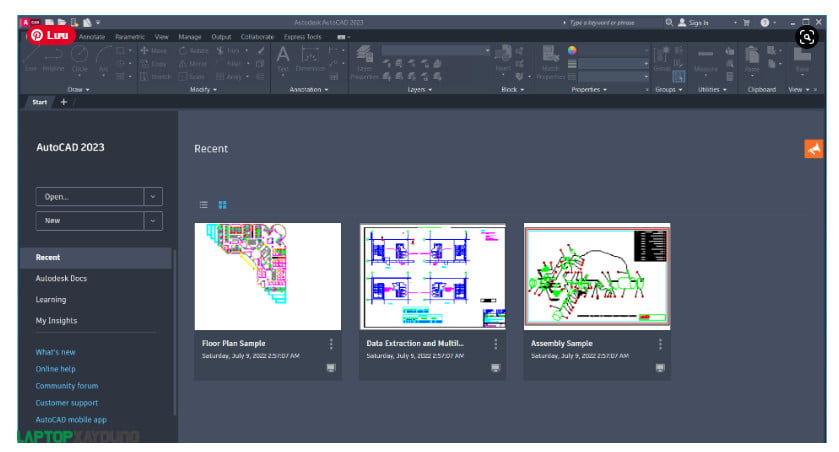Image resolution: width=839 pixels, height=452 pixels.
Task: Expand the Utilities panel
Action: [712, 90]
